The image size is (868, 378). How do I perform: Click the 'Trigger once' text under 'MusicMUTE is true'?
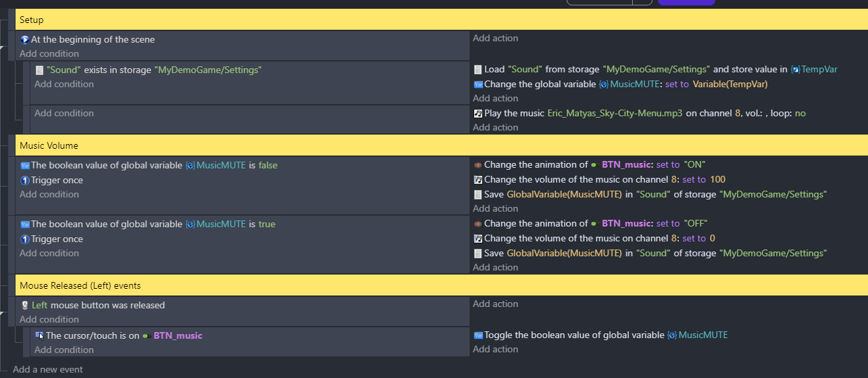pyautogui.click(x=57, y=239)
